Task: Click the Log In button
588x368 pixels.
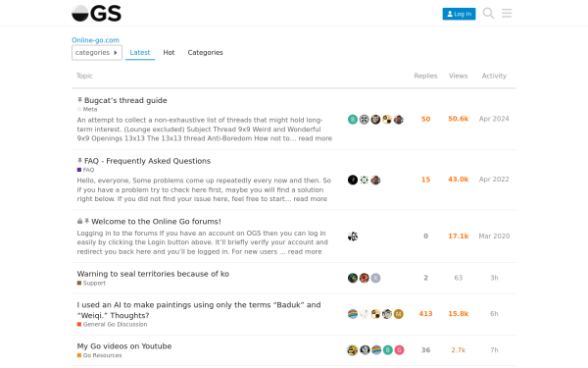Action: coord(459,14)
